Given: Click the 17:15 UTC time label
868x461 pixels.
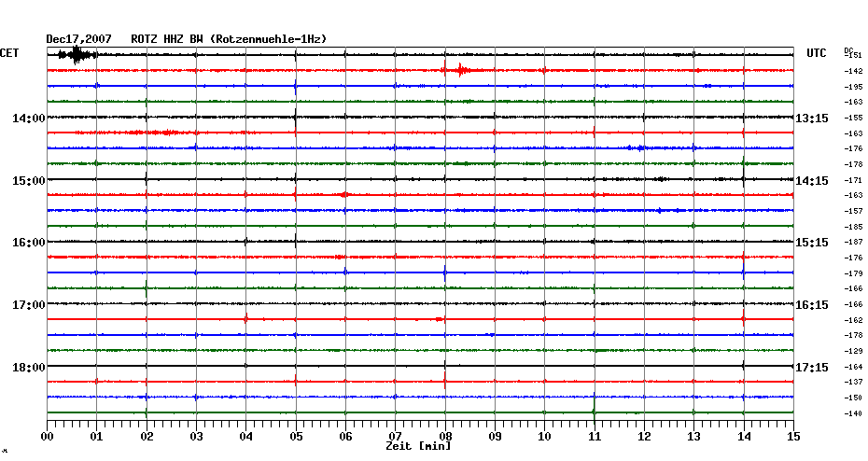Looking at the screenshot, I should (812, 368).
